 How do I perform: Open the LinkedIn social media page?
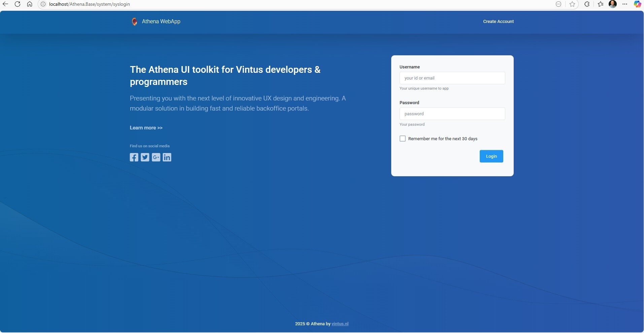[x=167, y=157]
